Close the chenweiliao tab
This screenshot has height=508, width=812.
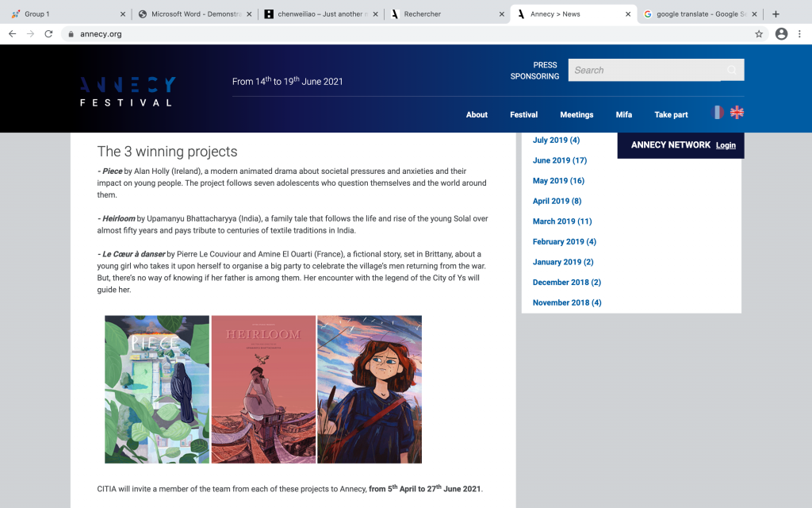pos(375,14)
